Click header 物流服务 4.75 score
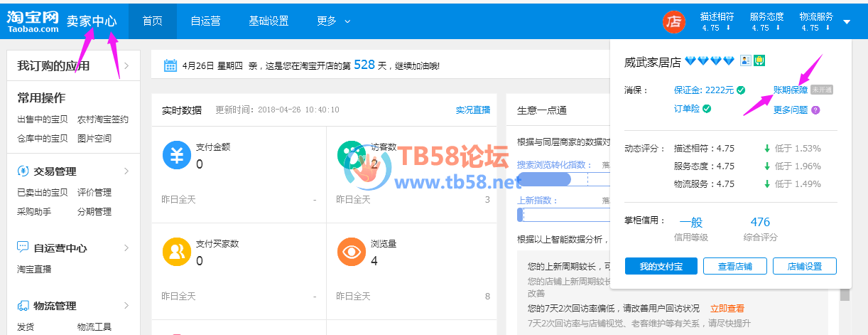This screenshot has width=868, height=335. tap(816, 21)
